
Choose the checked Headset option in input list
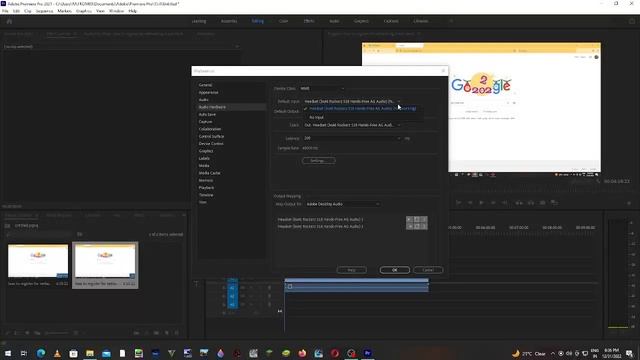click(x=362, y=109)
